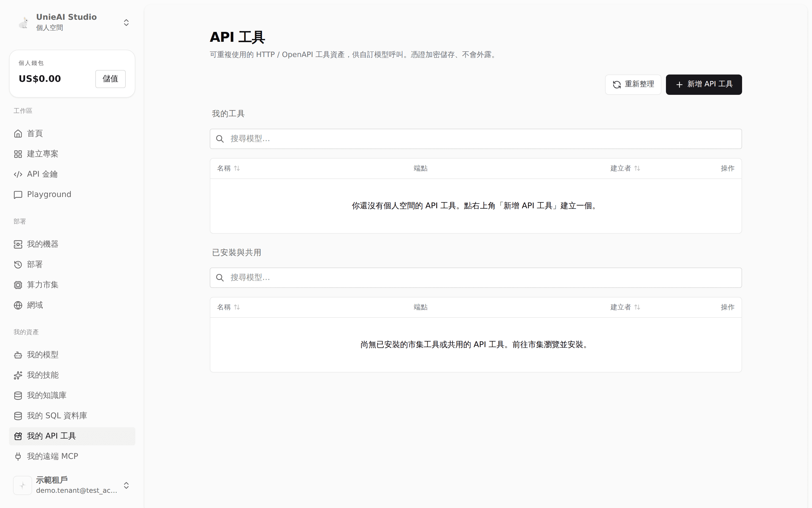Open the Playground chat bubble icon
Viewport: 812px width, 508px height.
coord(18,194)
